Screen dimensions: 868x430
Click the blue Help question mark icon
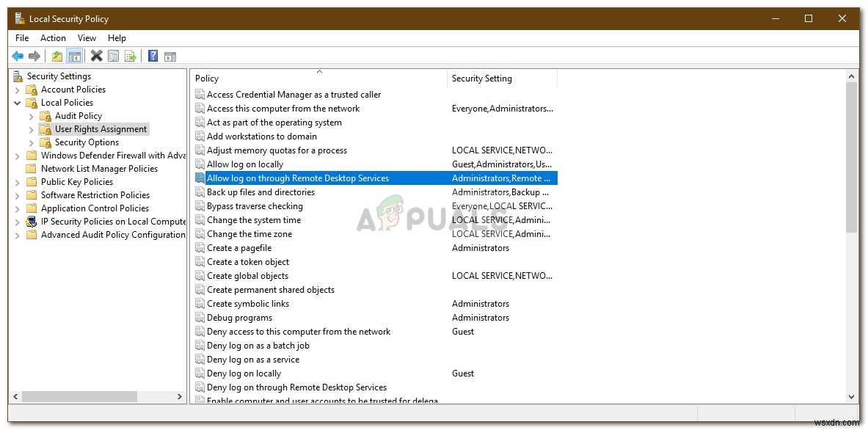152,56
